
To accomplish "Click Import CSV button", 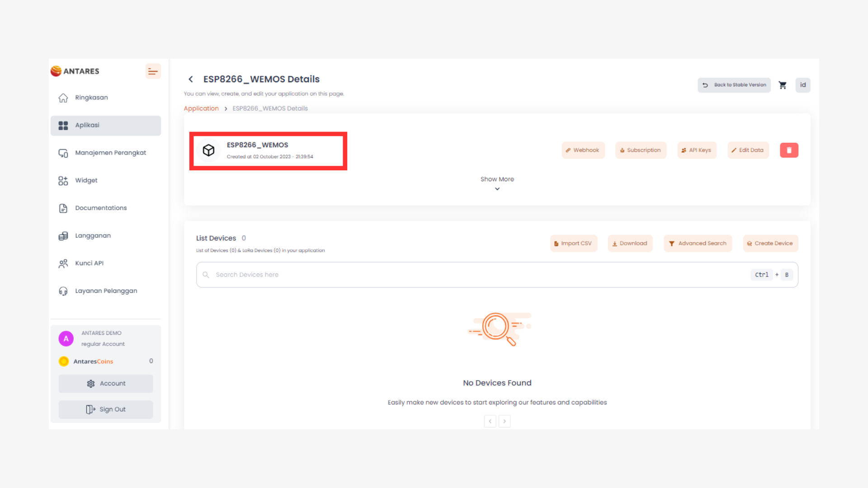I will [x=574, y=244].
